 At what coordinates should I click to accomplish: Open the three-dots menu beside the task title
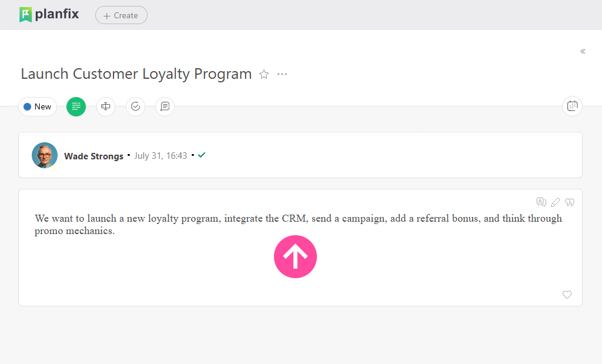pos(282,74)
